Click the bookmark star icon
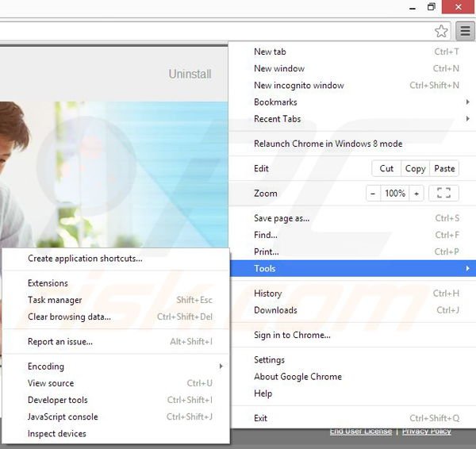The image size is (476, 449). click(442, 31)
